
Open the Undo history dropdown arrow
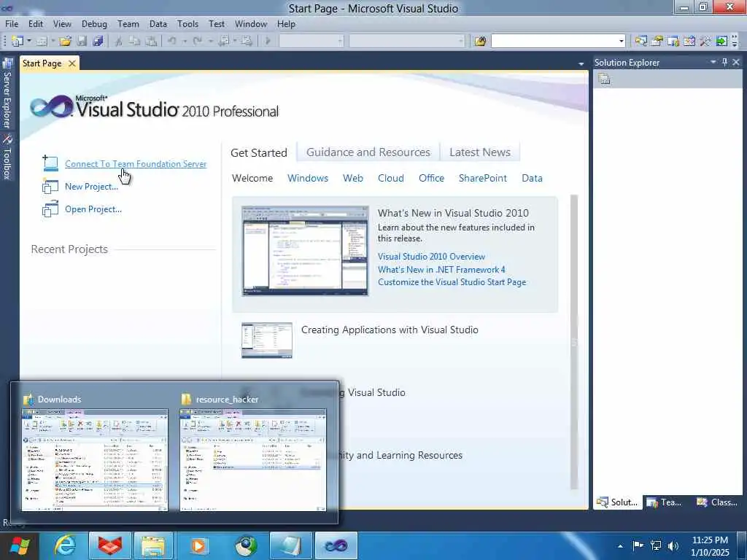click(185, 42)
